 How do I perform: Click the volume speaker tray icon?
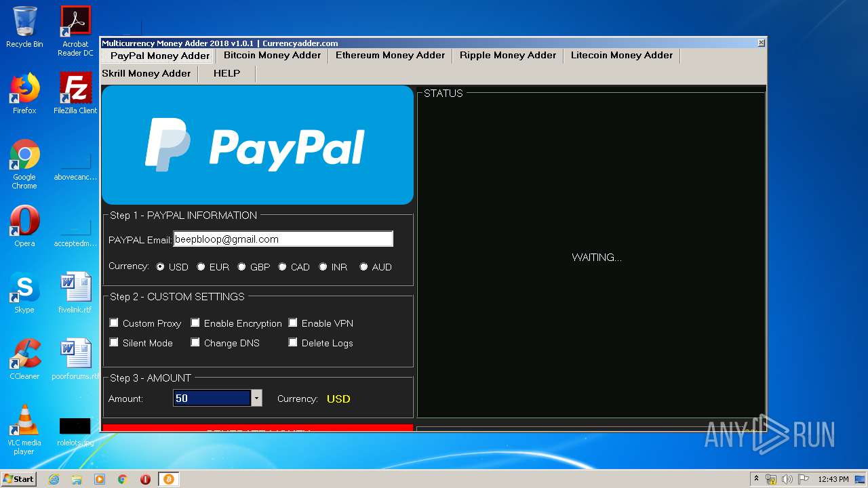(x=787, y=479)
